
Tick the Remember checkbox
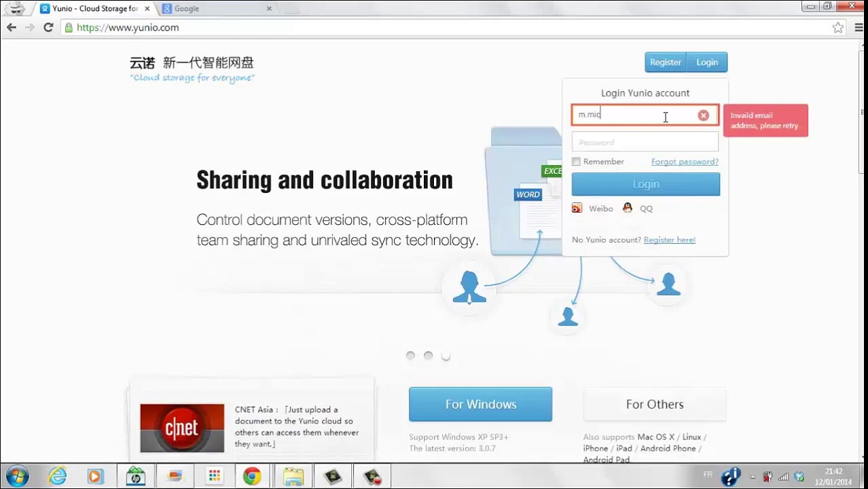(x=576, y=162)
